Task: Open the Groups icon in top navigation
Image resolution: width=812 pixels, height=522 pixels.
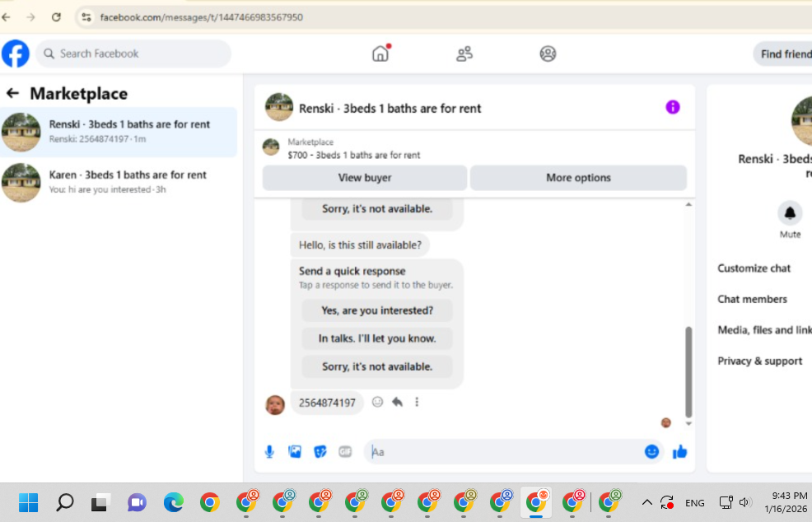Action: pos(548,54)
